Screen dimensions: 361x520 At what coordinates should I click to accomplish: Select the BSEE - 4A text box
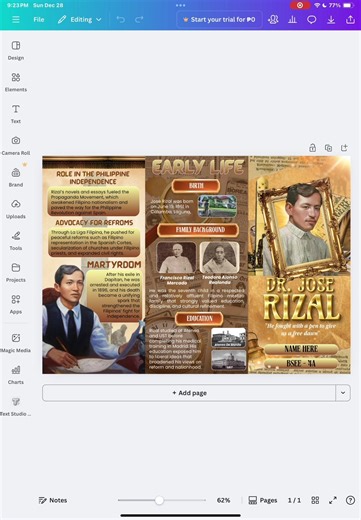pyautogui.click(x=301, y=363)
